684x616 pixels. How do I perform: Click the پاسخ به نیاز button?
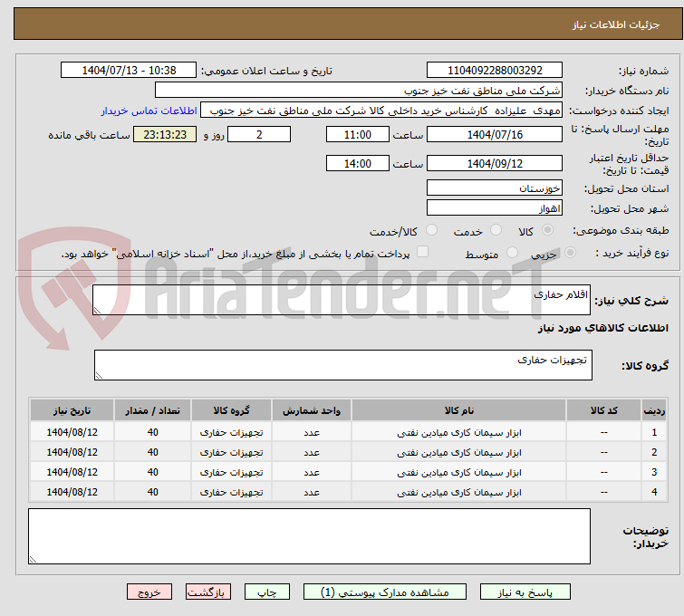click(525, 592)
